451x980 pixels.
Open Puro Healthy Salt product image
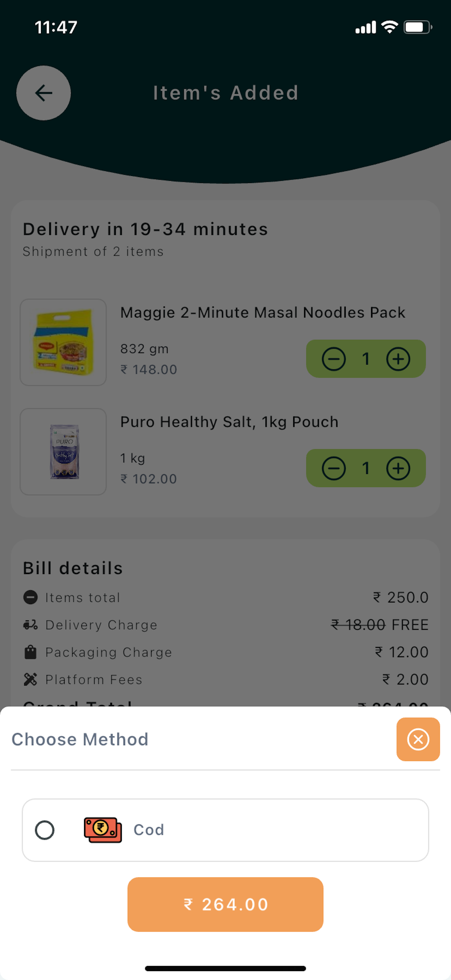[x=63, y=452]
